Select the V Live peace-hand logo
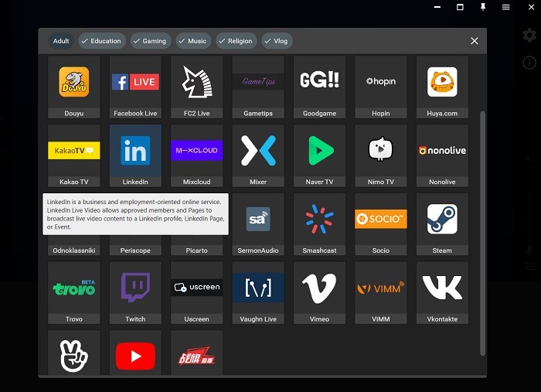Viewport: 541px width, 392px height. tap(74, 356)
